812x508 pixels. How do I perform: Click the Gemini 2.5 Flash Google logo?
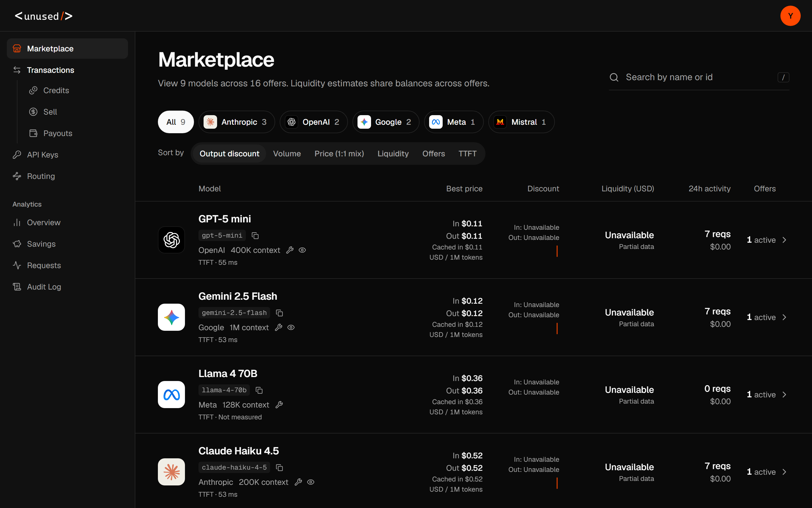click(171, 317)
